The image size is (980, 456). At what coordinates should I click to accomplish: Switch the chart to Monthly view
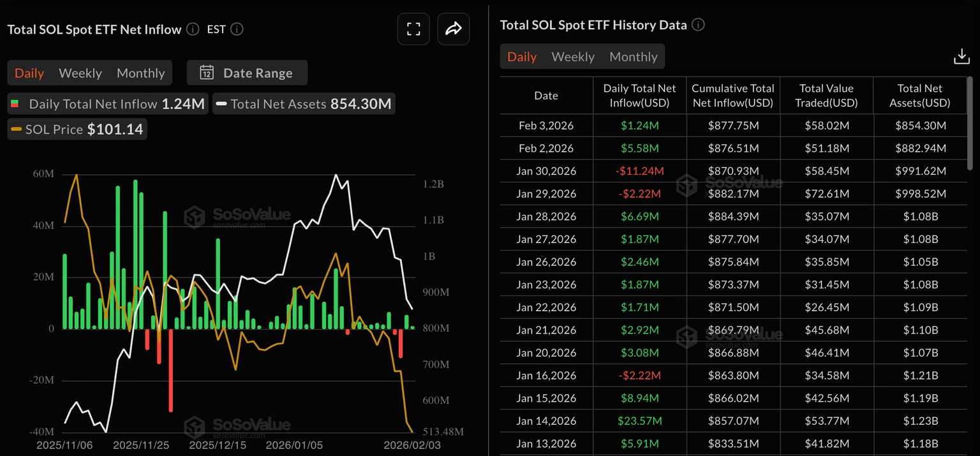(140, 73)
